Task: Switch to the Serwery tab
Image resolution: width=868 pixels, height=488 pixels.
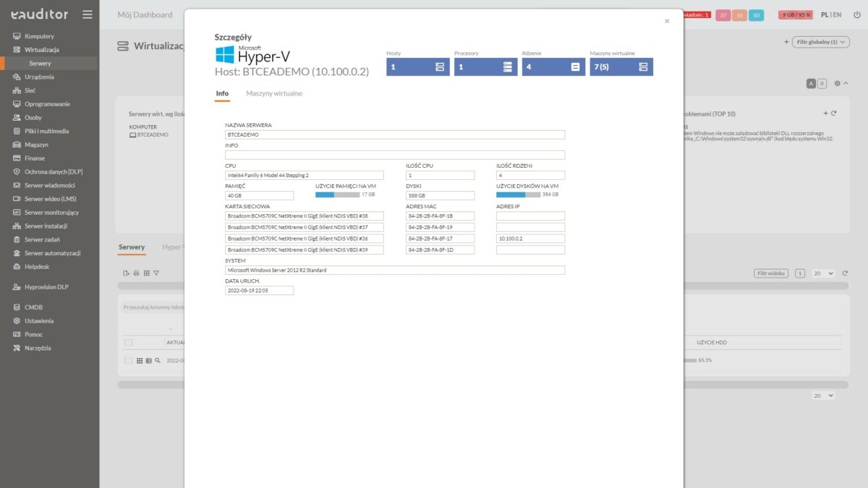Action: pos(132,247)
